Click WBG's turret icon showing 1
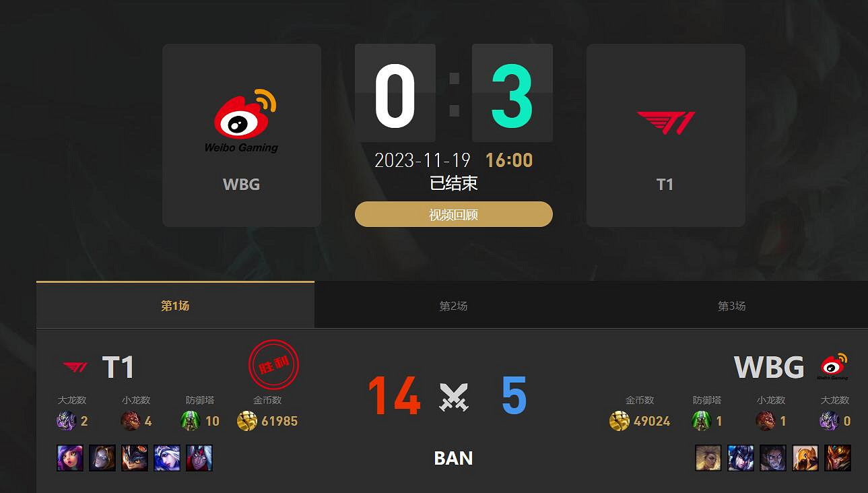This screenshot has width=868, height=493. [x=702, y=421]
